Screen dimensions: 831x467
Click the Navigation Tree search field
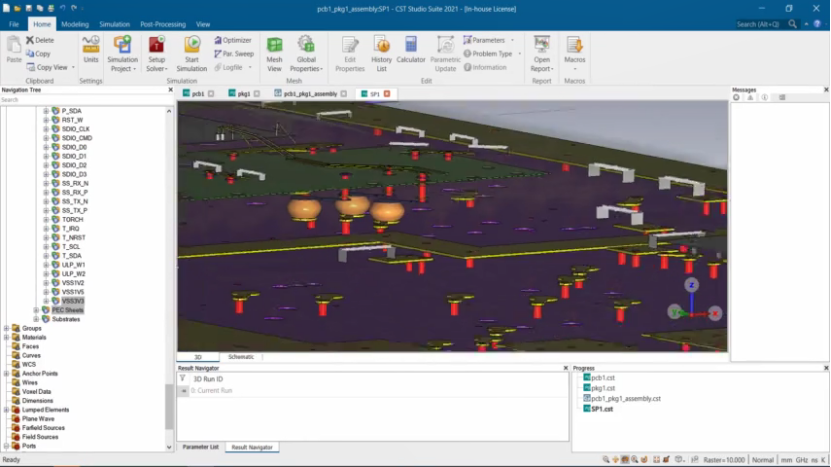coord(85,100)
